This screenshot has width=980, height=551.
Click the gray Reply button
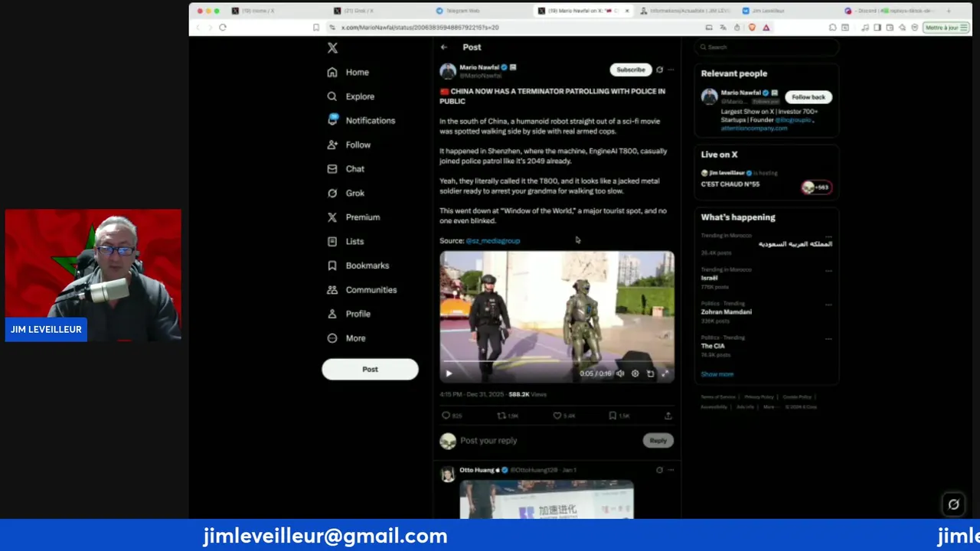pos(658,440)
